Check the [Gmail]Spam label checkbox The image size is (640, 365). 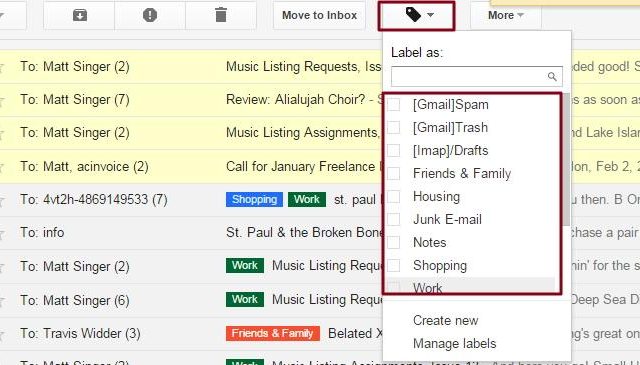click(394, 105)
